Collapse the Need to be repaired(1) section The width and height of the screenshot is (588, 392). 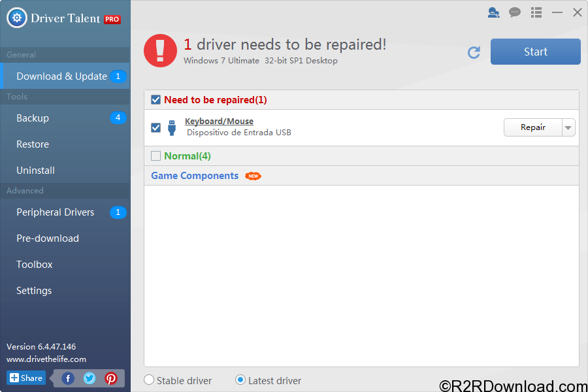click(x=361, y=100)
